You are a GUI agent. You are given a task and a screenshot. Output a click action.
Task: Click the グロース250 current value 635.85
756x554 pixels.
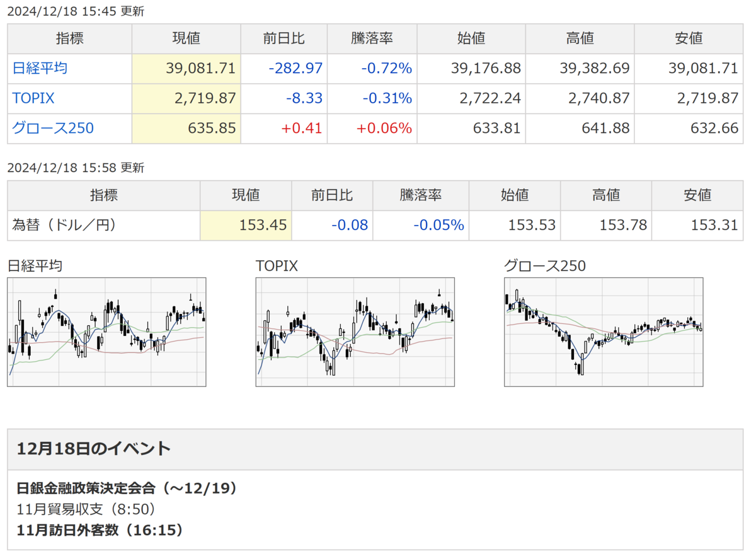212,129
